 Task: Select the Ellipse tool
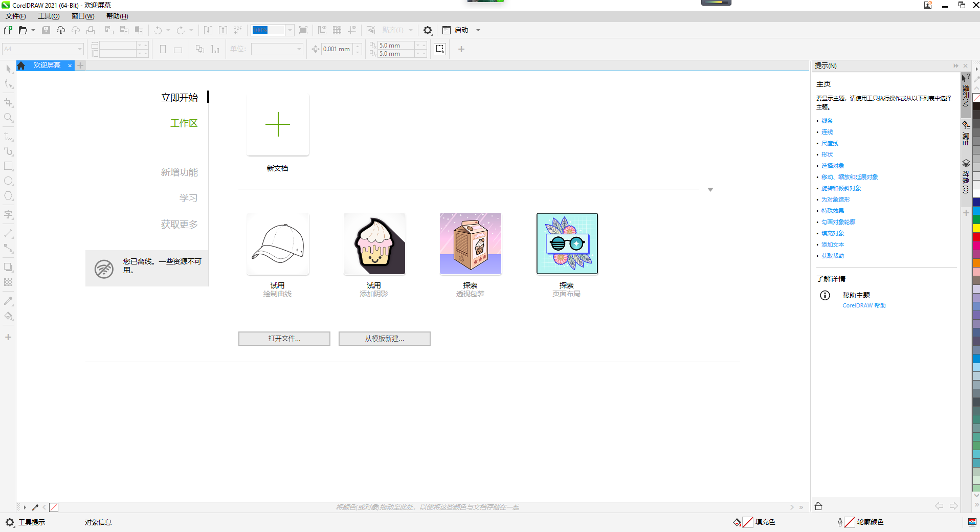click(8, 181)
